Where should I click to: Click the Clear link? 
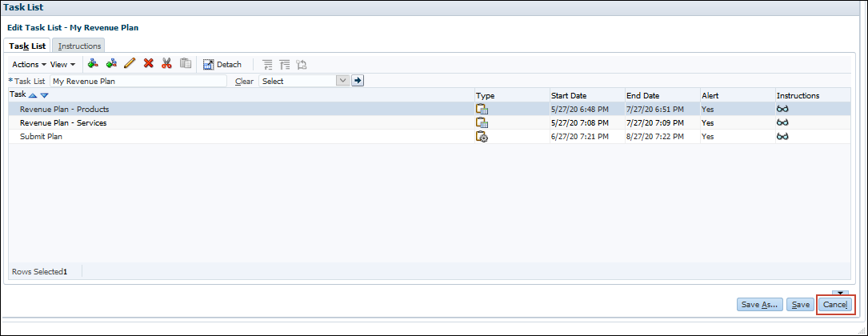tap(244, 82)
